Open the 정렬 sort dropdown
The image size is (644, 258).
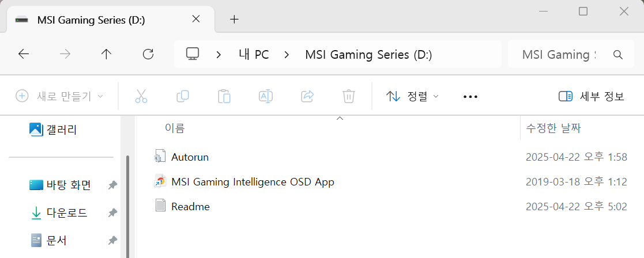(x=412, y=97)
